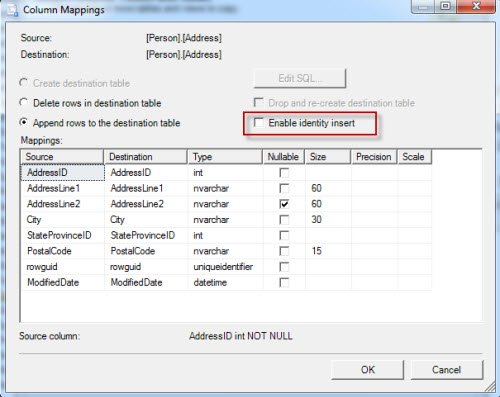The height and width of the screenshot is (397, 500).
Task: Select the AddressLine1 source cell
Action: coord(63,188)
